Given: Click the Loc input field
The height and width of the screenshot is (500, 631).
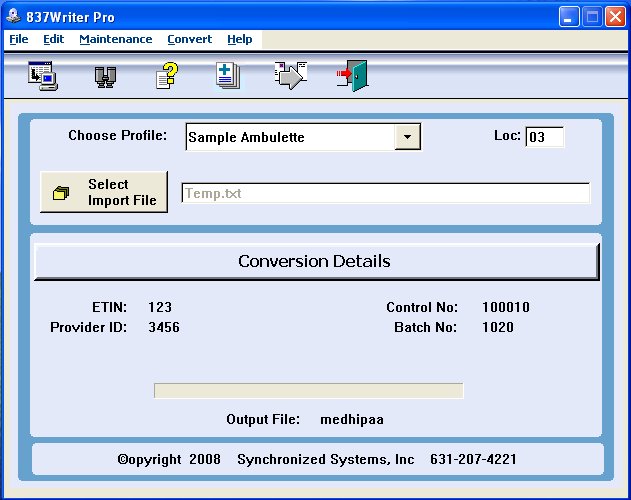Looking at the screenshot, I should coord(544,137).
